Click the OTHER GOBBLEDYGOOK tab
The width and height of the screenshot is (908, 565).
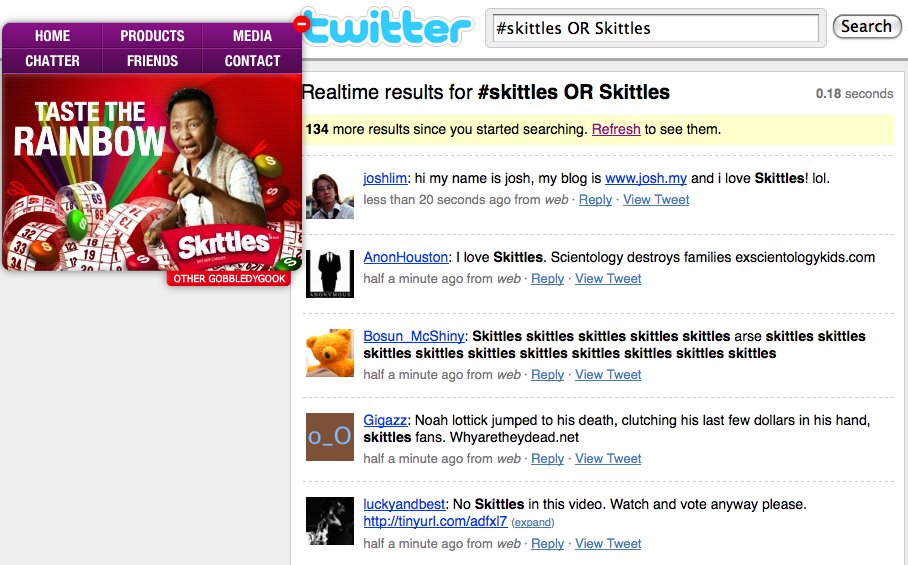coord(229,279)
